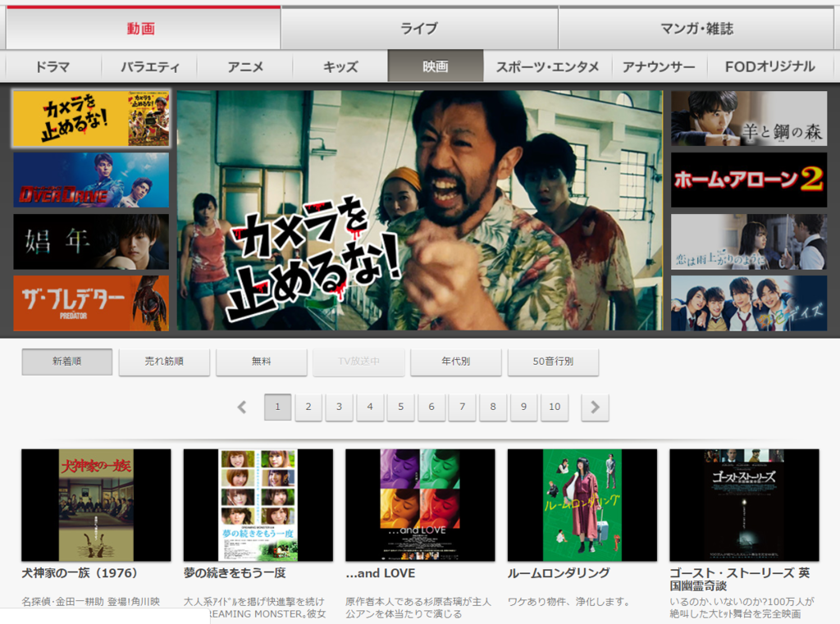Click the 犬神家の一族 (1976) title link
The height and width of the screenshot is (624, 840).
(80, 573)
